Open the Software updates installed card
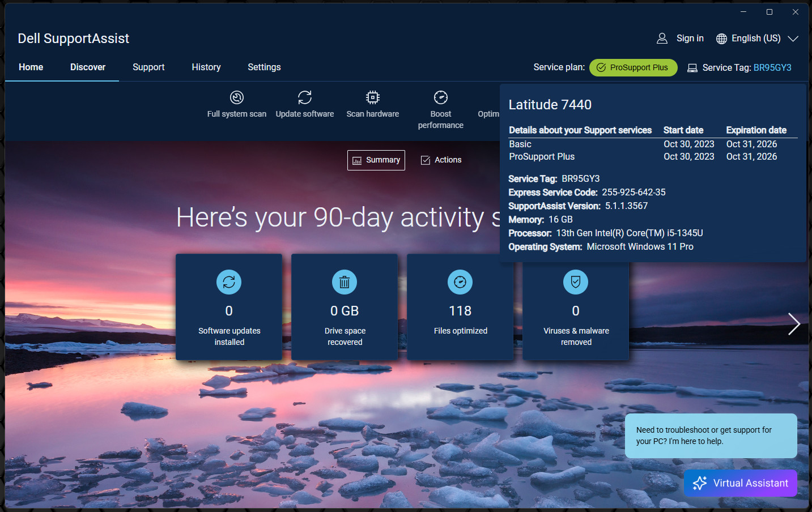The width and height of the screenshot is (812, 512). click(229, 307)
